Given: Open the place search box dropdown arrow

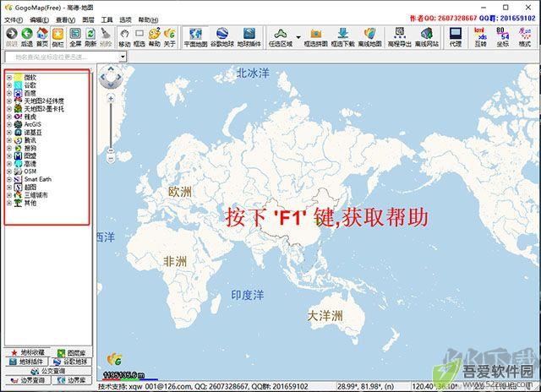Looking at the screenshot, I should click(123, 57).
